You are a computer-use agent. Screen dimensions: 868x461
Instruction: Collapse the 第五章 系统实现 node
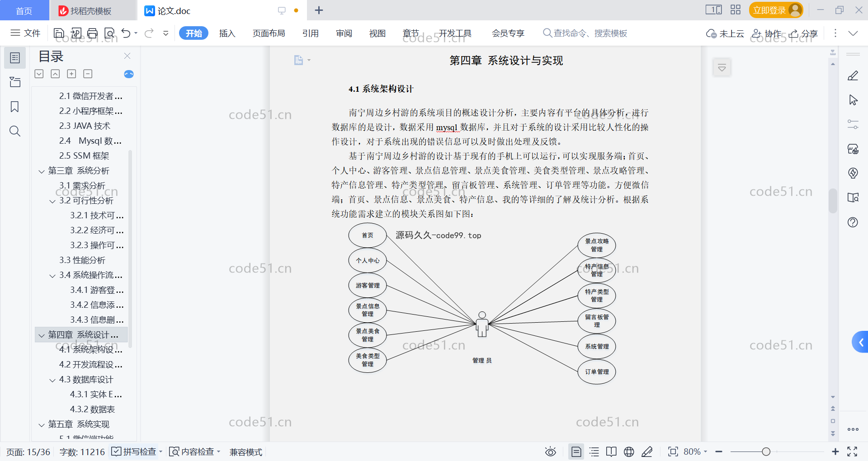42,425
